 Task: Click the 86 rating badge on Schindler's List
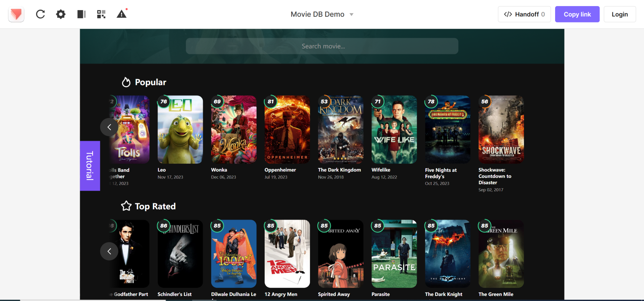(164, 225)
